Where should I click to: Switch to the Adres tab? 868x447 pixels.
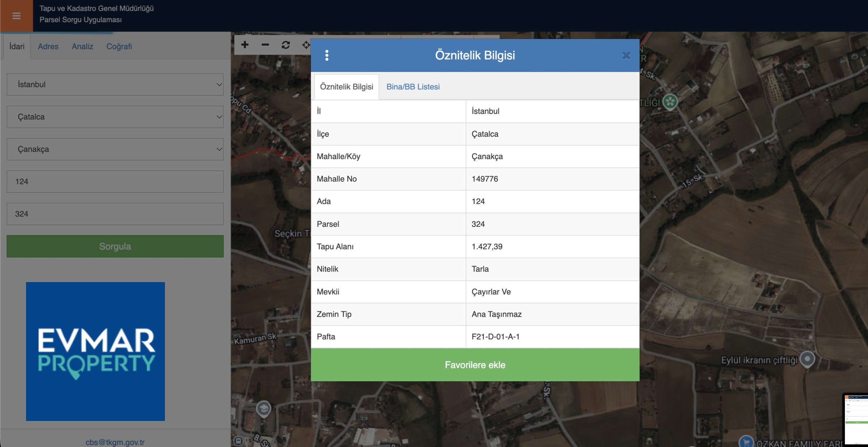(48, 46)
